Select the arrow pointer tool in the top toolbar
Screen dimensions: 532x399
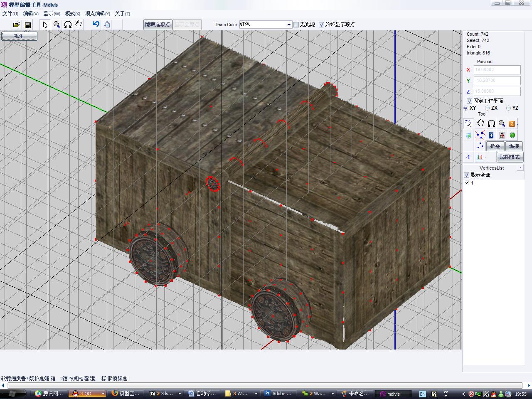pos(45,25)
